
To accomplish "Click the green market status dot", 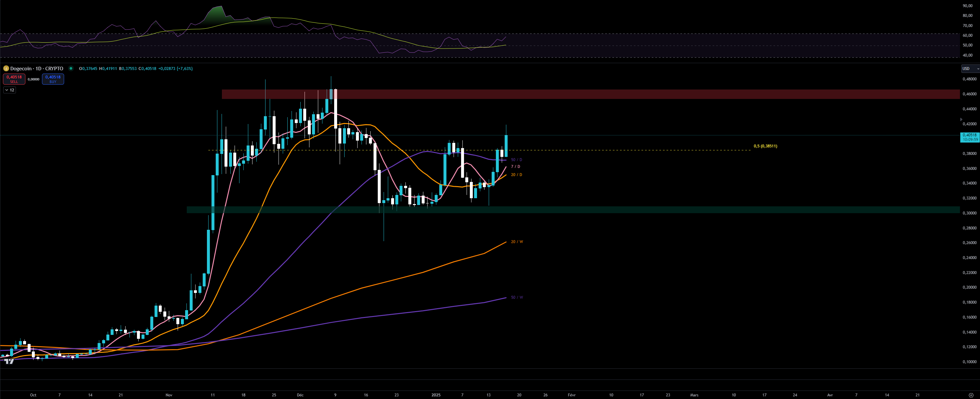I will tap(71, 68).
